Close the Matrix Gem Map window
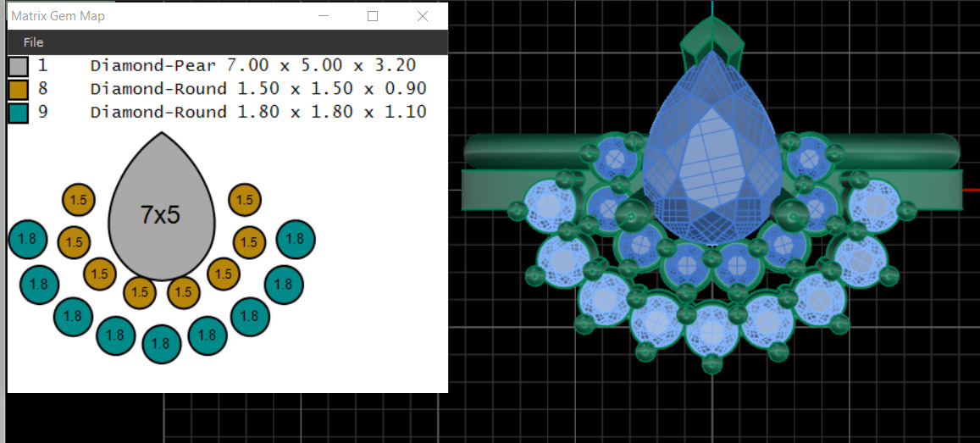980x443 pixels. tap(423, 16)
